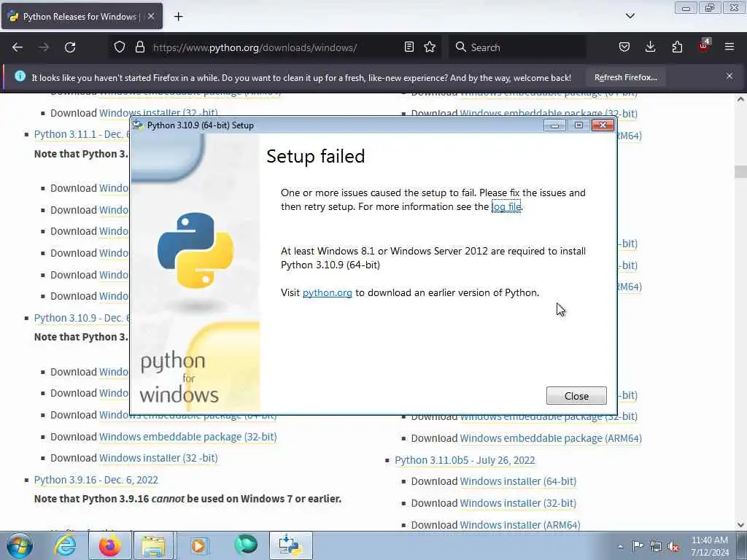Download 3.11.0b5 Windows installer (64-bit)
This screenshot has height=560, width=747.
[x=518, y=481]
